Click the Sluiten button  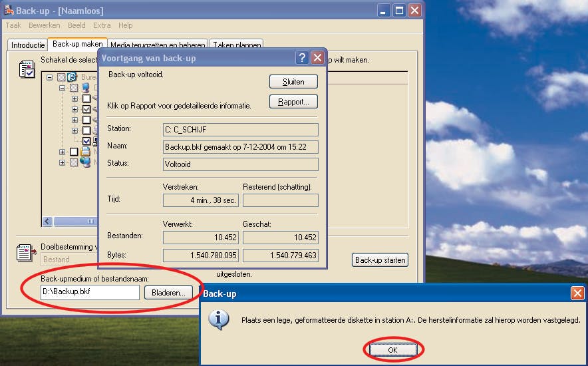[293, 82]
